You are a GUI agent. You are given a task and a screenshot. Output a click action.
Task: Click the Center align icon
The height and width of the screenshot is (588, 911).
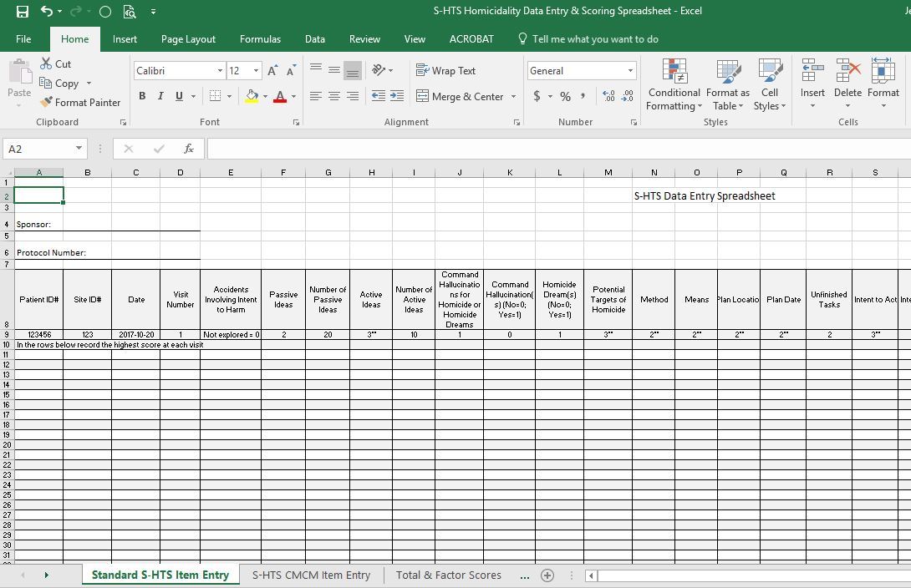click(x=333, y=97)
